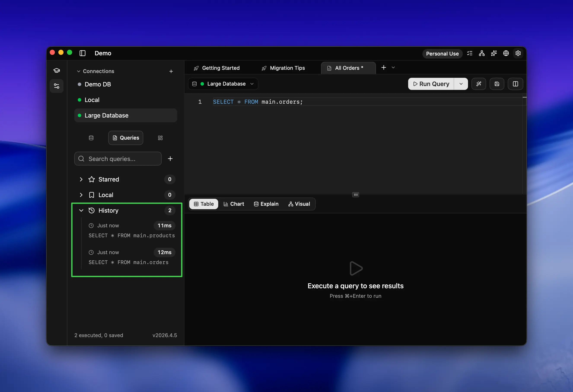Switch to the grid dashboard view icon
The height and width of the screenshot is (392, 573).
click(x=160, y=138)
